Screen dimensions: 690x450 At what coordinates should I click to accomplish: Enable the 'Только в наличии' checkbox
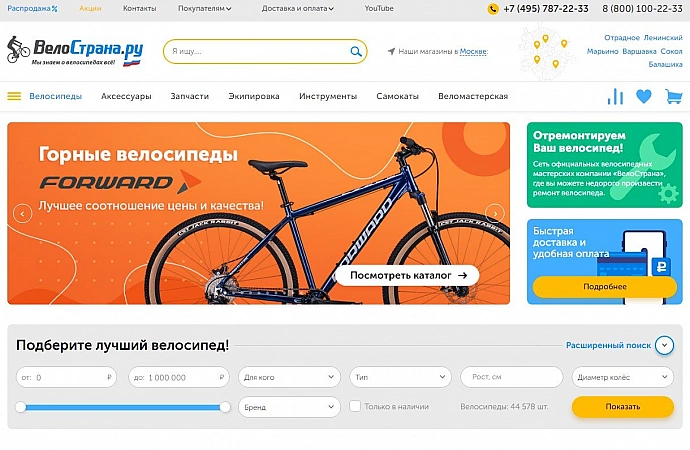(355, 406)
